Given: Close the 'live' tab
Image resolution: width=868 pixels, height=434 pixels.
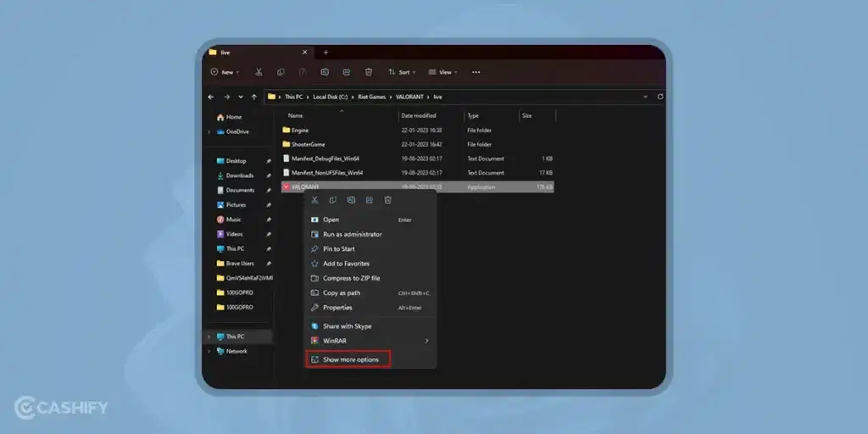Looking at the screenshot, I should click(304, 52).
